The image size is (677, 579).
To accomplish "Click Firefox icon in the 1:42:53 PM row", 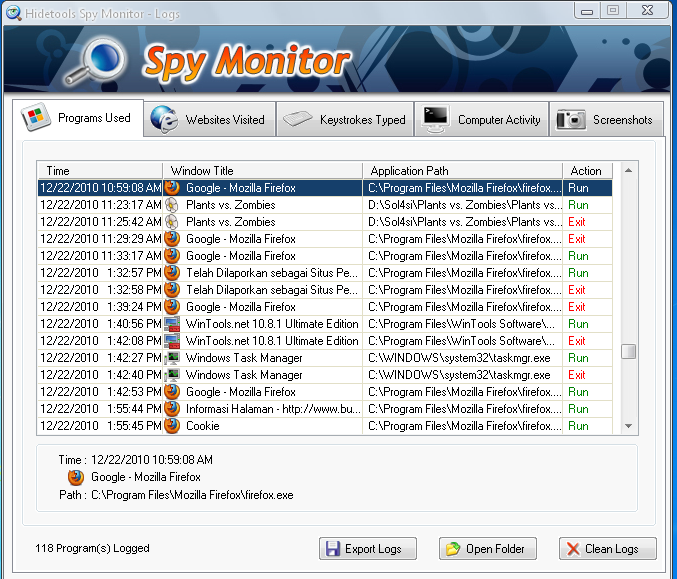I will tap(172, 392).
